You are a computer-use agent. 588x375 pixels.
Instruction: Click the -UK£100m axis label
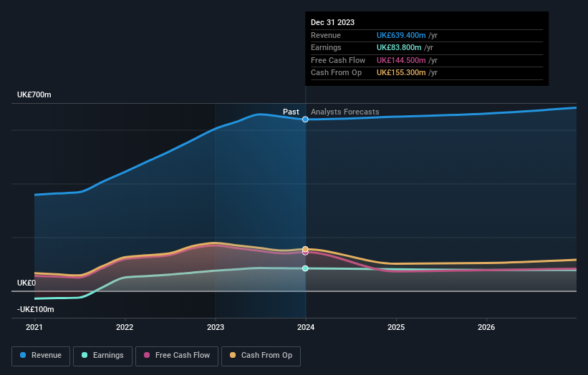pos(36,309)
